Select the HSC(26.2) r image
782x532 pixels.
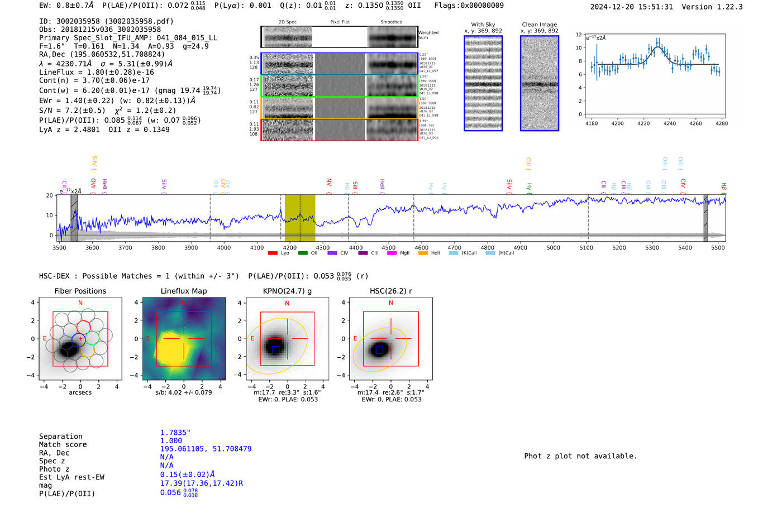(x=390, y=339)
